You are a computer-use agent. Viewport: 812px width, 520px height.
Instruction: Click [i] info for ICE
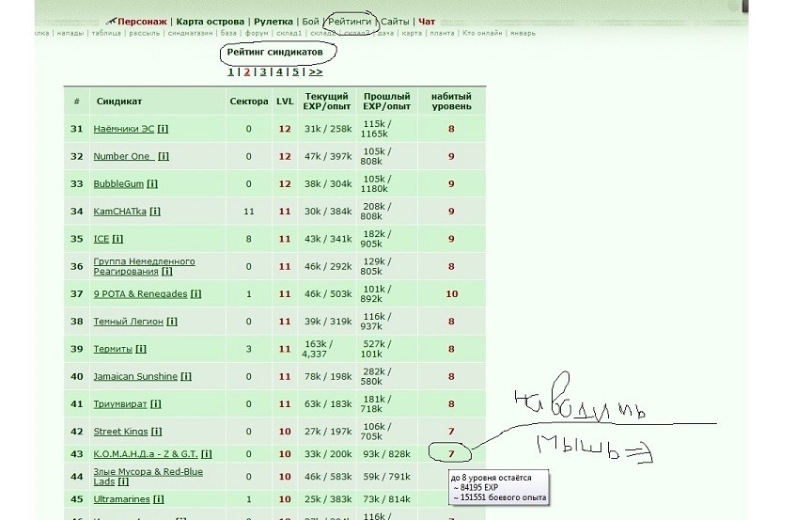[x=117, y=239]
